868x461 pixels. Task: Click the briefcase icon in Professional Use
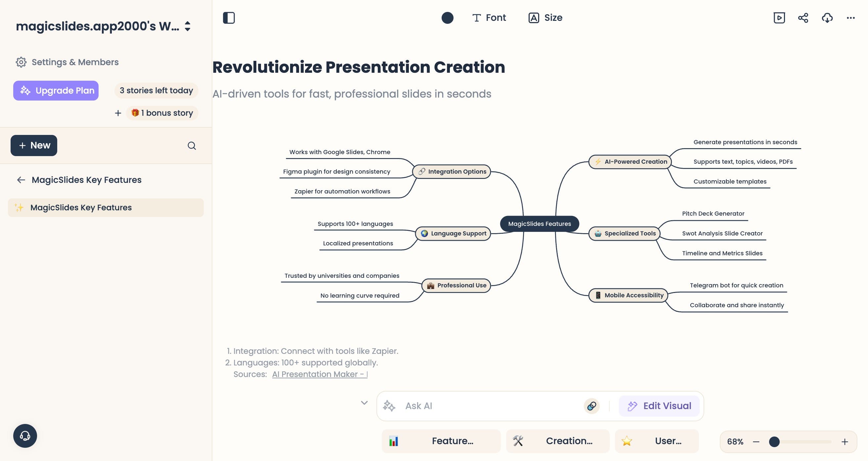[430, 285]
